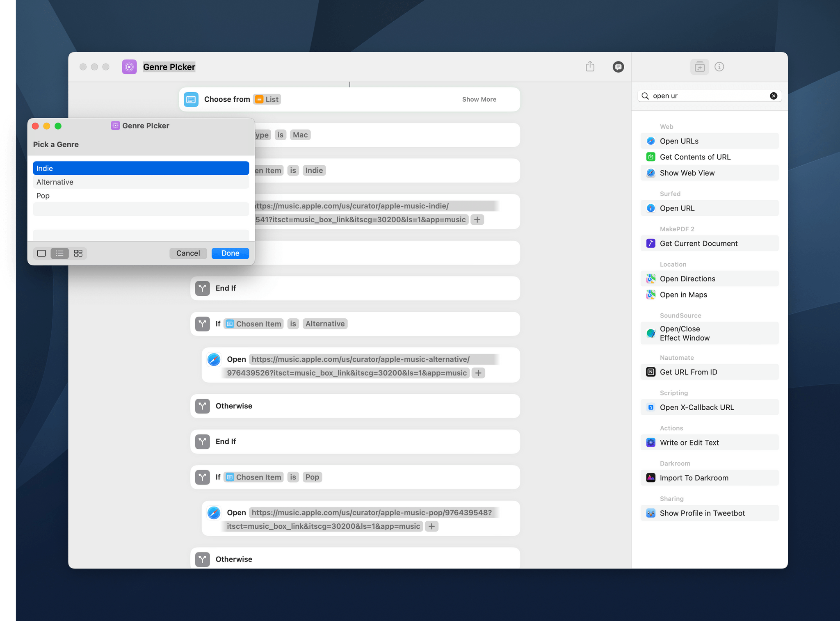This screenshot has width=840, height=621.
Task: Select the action library icon
Action: click(x=700, y=67)
